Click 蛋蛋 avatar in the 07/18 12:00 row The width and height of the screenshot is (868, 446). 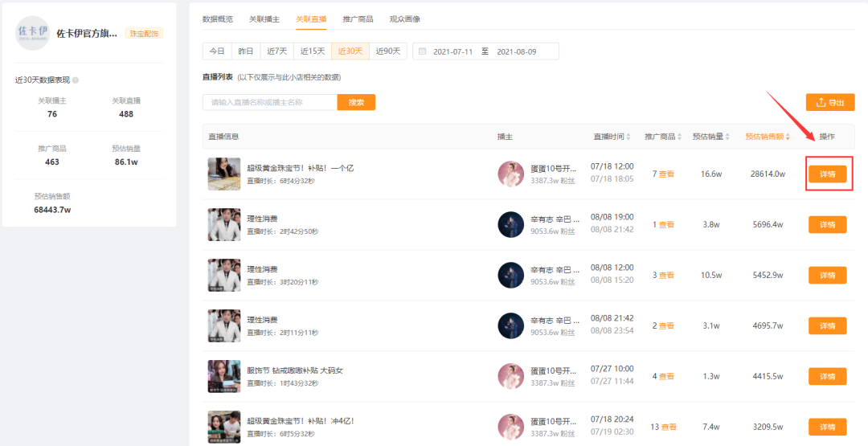point(511,174)
